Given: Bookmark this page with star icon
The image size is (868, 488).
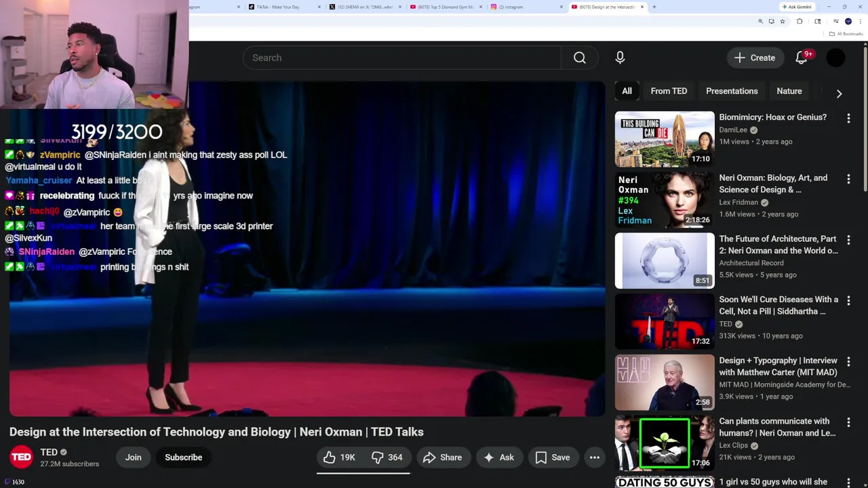Looking at the screenshot, I should coord(782,22).
